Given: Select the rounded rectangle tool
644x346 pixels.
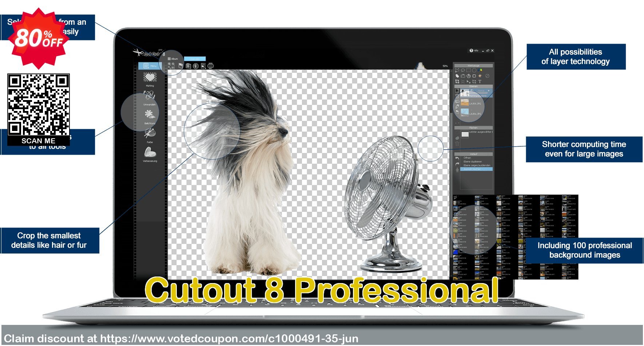Looking at the screenshot, I should [474, 76].
